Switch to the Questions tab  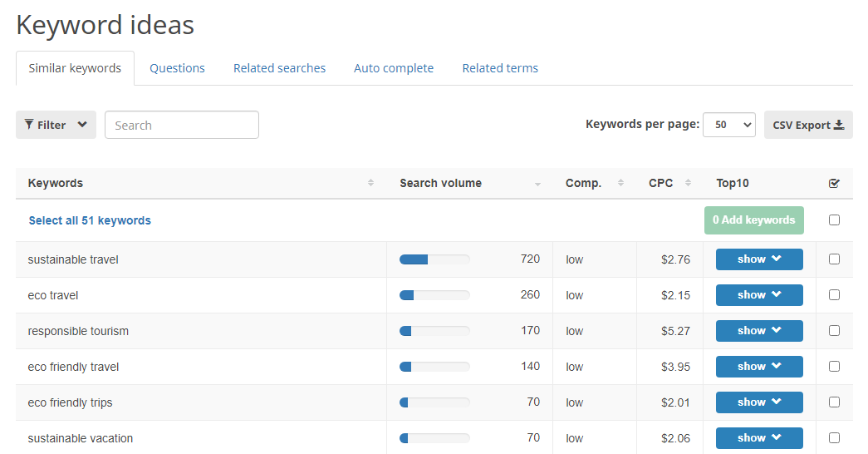(177, 68)
